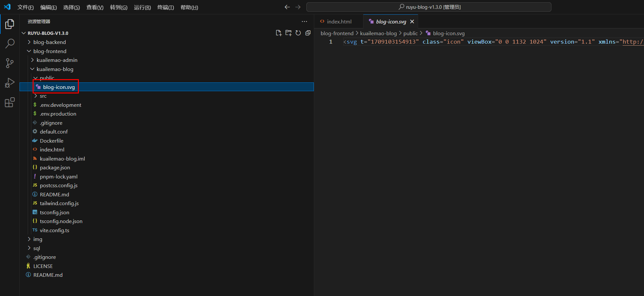Click the New Folder icon in Explorer header

pyautogui.click(x=288, y=33)
